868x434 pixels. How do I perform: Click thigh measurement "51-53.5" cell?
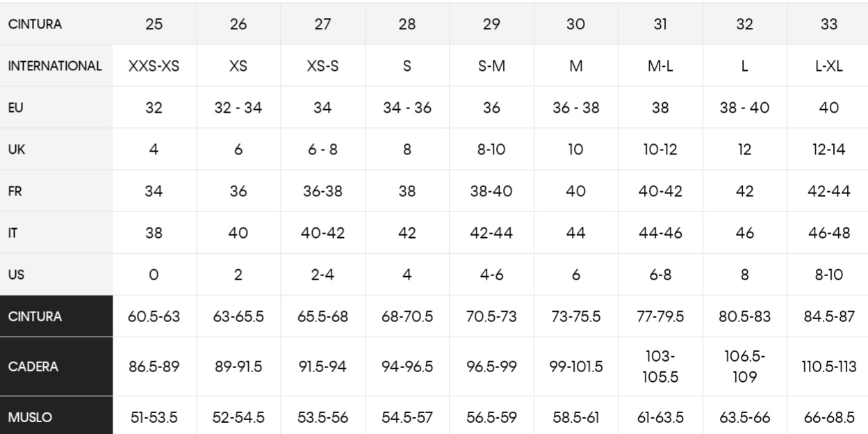[154, 418]
